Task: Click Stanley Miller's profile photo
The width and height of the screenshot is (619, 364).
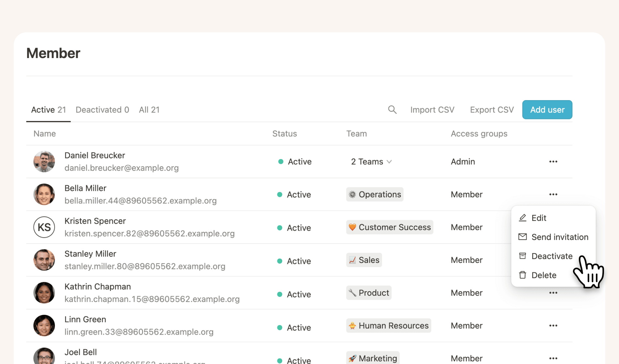Action: point(44,260)
